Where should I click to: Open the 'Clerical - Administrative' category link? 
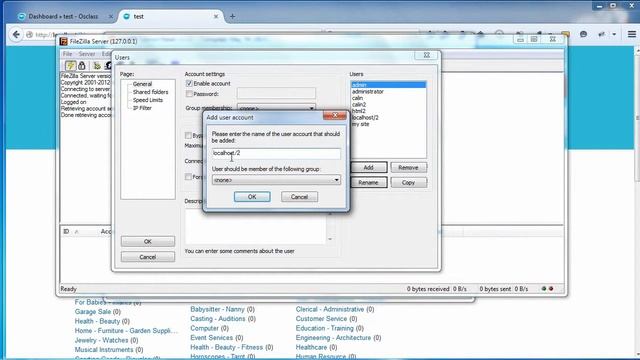click(330, 309)
